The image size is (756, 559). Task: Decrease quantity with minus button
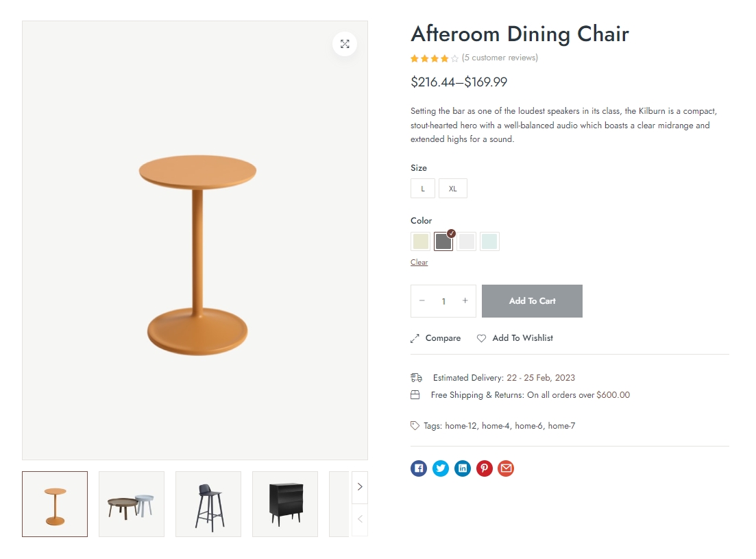point(422,301)
